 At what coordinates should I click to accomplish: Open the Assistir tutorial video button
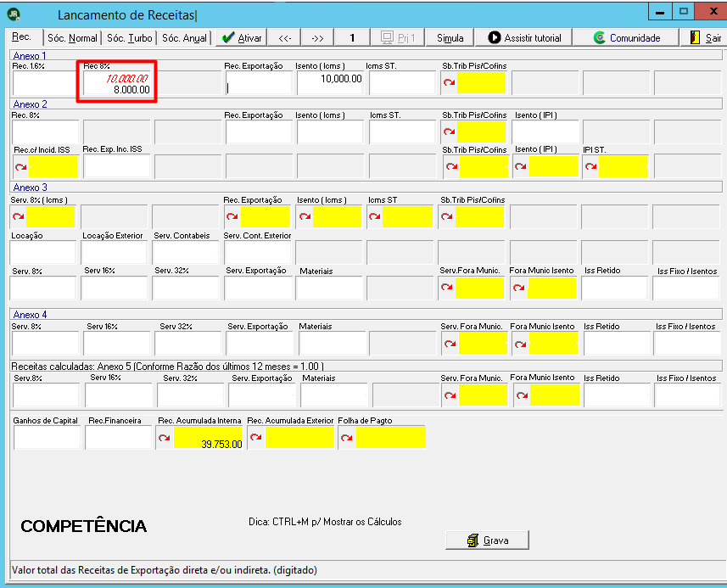524,37
